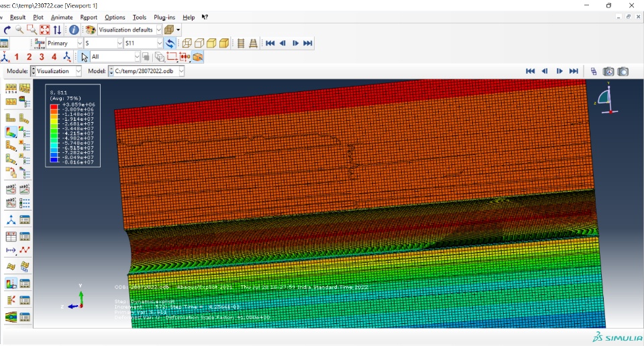The width and height of the screenshot is (644, 346).
Task: Go to previous frame in context bar
Action: pyautogui.click(x=545, y=71)
